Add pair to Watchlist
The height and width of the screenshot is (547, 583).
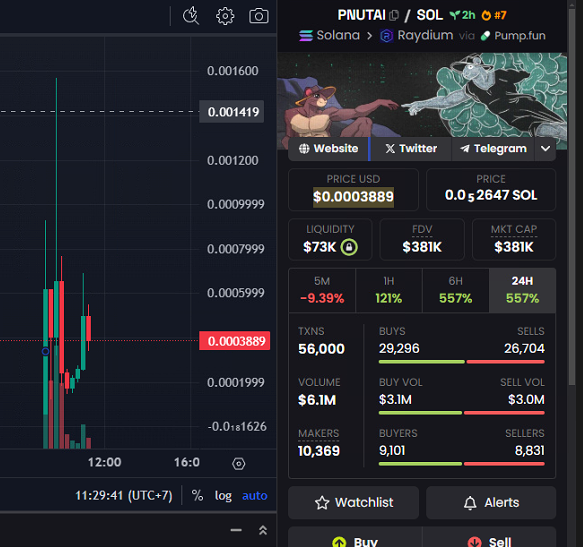click(354, 502)
